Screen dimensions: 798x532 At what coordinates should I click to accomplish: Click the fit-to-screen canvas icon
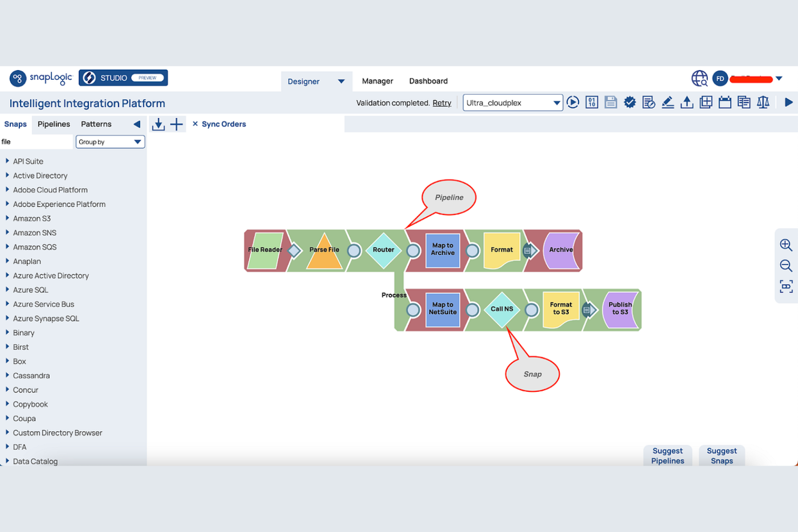786,286
